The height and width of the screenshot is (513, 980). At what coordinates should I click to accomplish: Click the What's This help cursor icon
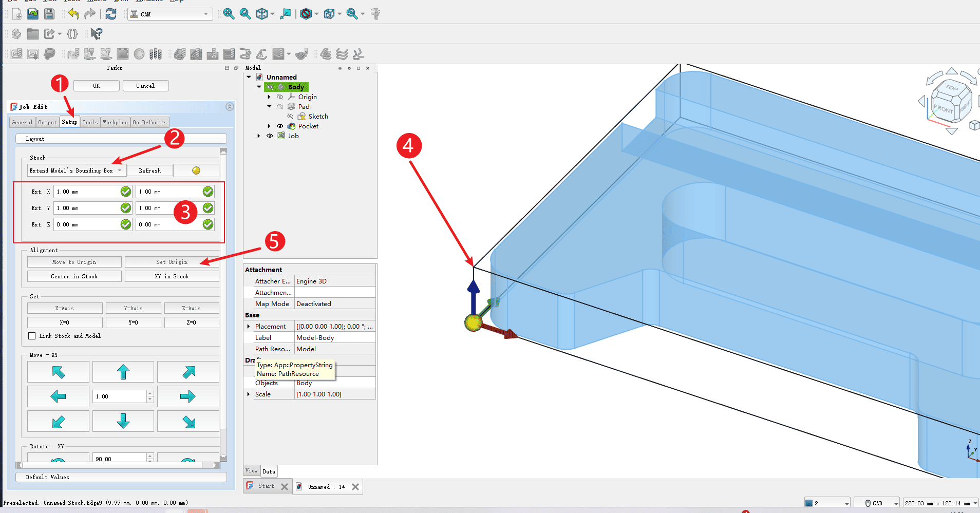pos(96,34)
